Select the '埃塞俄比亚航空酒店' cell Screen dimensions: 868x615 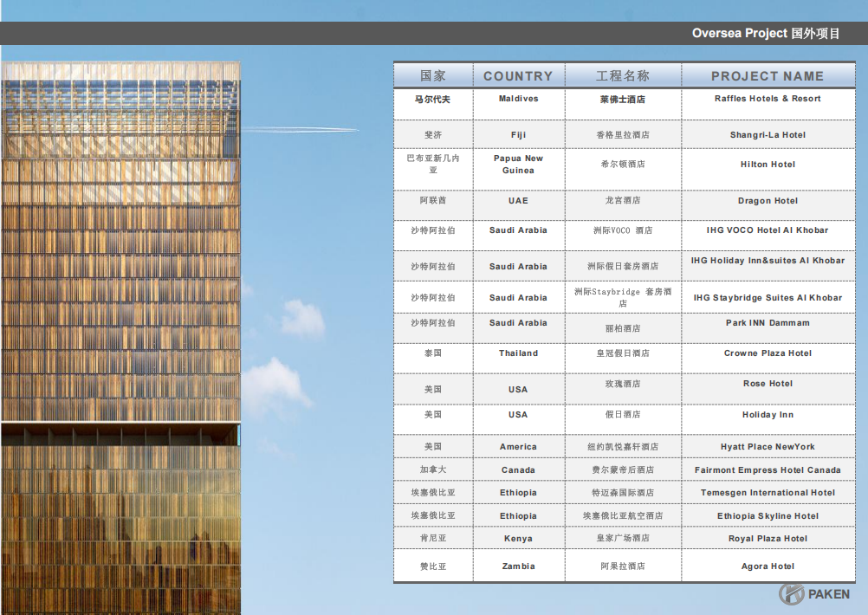(623, 515)
